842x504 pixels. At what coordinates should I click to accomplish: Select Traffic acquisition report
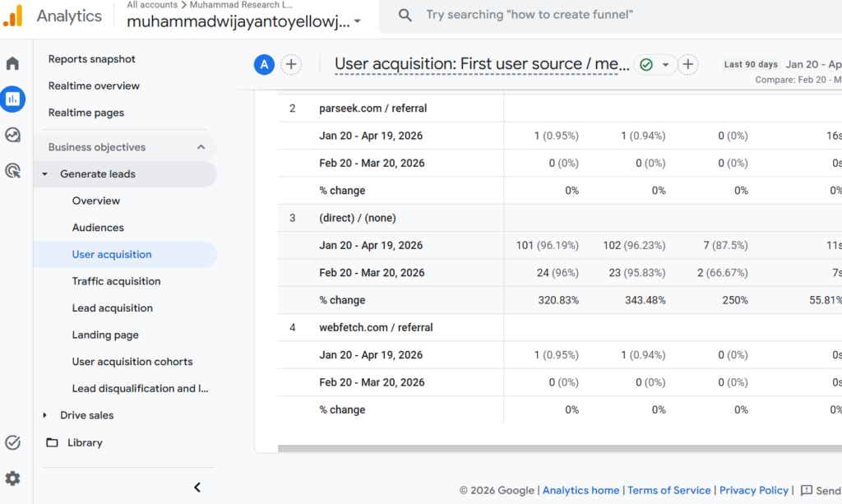click(x=116, y=281)
